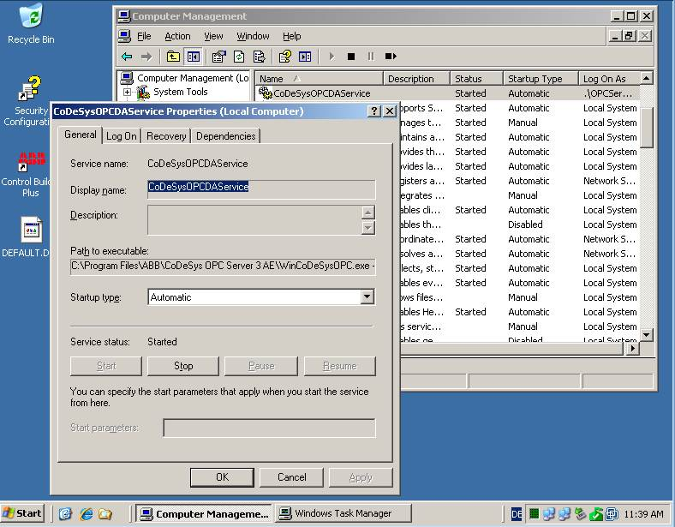Click the Help question-mark button in the Properties title bar
The height and width of the screenshot is (527, 675).
[374, 111]
